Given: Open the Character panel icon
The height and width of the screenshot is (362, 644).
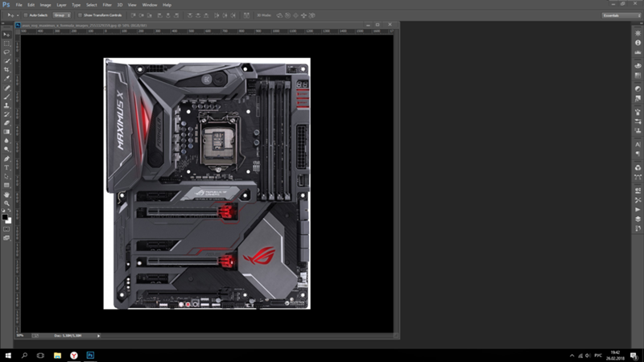Looking at the screenshot, I should tap(638, 145).
